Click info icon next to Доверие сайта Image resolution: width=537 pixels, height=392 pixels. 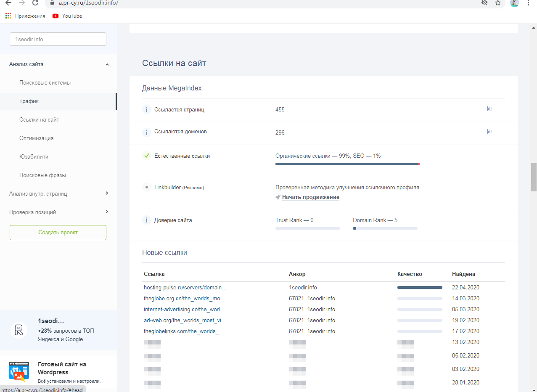[x=146, y=220]
